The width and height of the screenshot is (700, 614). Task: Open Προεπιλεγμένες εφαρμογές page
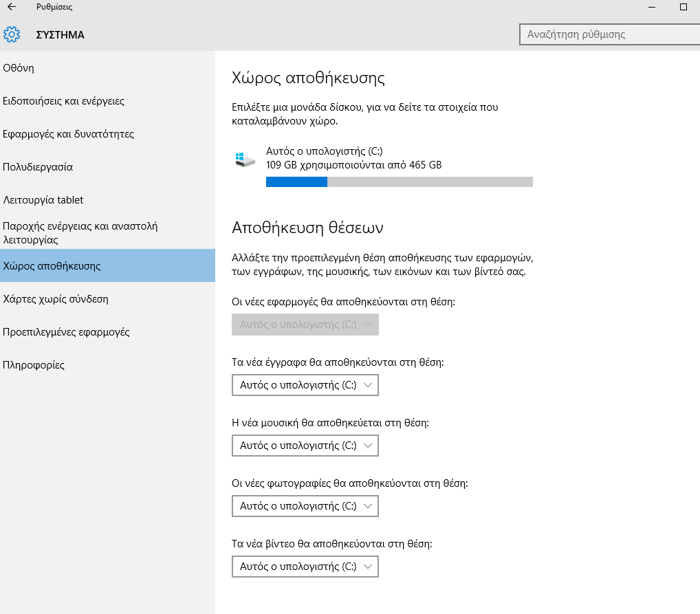(66, 332)
